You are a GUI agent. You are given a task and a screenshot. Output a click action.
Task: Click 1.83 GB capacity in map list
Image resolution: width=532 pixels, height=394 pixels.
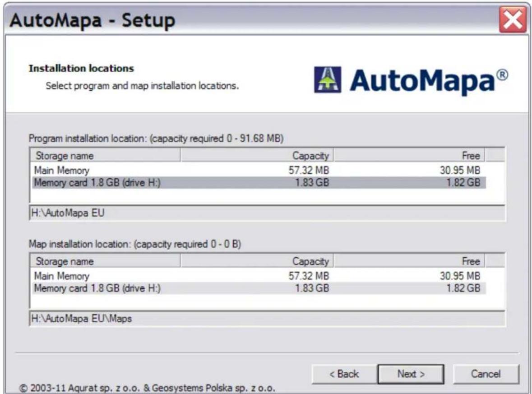(x=312, y=288)
